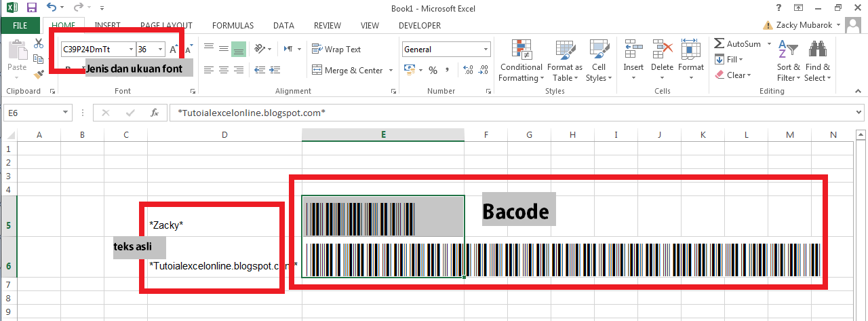Open Cell Styles gallery

pos(599,61)
